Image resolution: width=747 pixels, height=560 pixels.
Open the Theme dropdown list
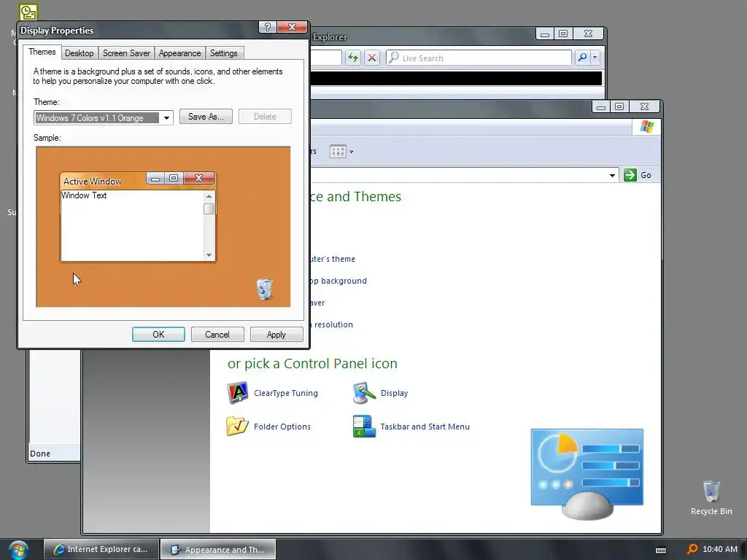166,117
